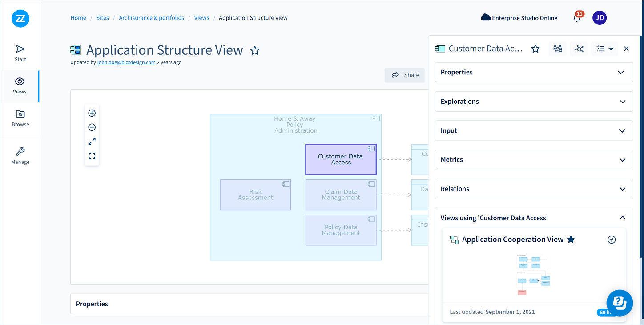Open the john.doe@bizzdesign.com link

126,63
